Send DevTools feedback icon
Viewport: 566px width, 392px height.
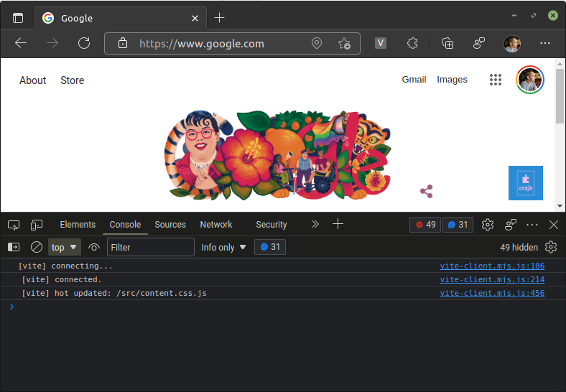point(511,225)
